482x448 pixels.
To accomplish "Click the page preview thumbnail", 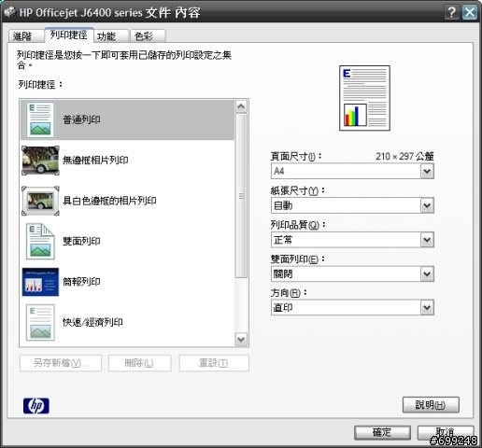I will click(364, 98).
